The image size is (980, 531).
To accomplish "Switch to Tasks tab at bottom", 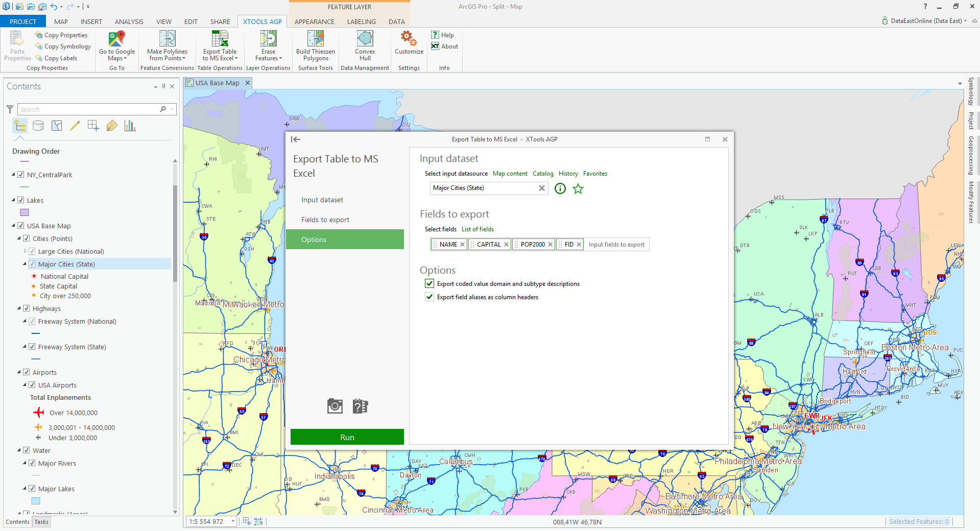I will (41, 522).
